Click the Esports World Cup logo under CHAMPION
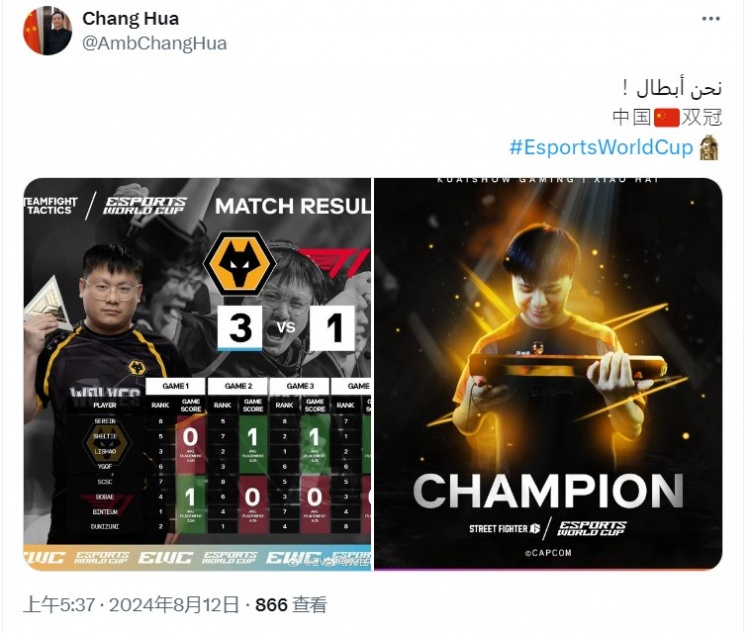The height and width of the screenshot is (633, 750). point(592,528)
